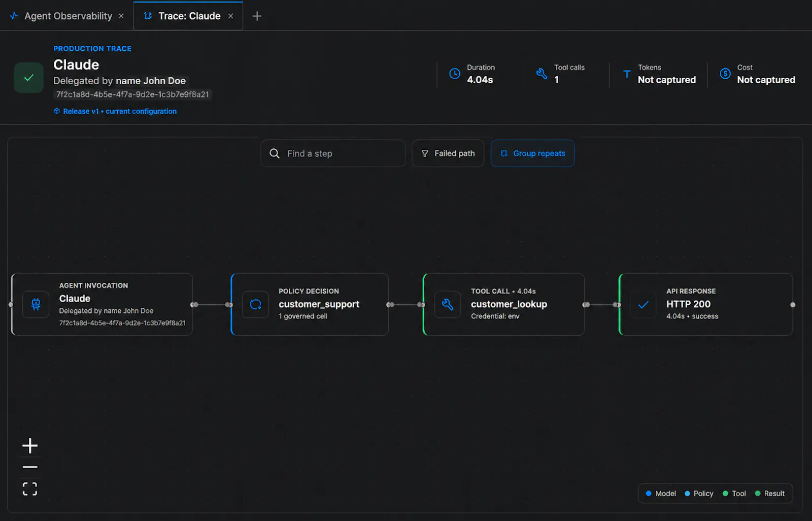812x521 pixels.
Task: Click the 4.04s duration value
Action: point(480,80)
